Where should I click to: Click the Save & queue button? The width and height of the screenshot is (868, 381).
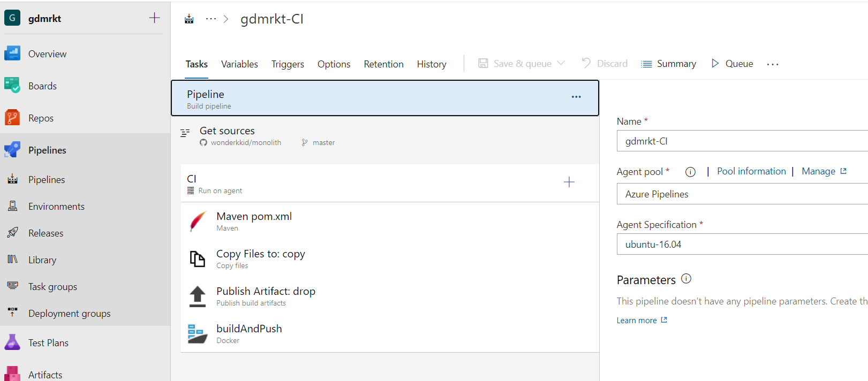pos(515,64)
